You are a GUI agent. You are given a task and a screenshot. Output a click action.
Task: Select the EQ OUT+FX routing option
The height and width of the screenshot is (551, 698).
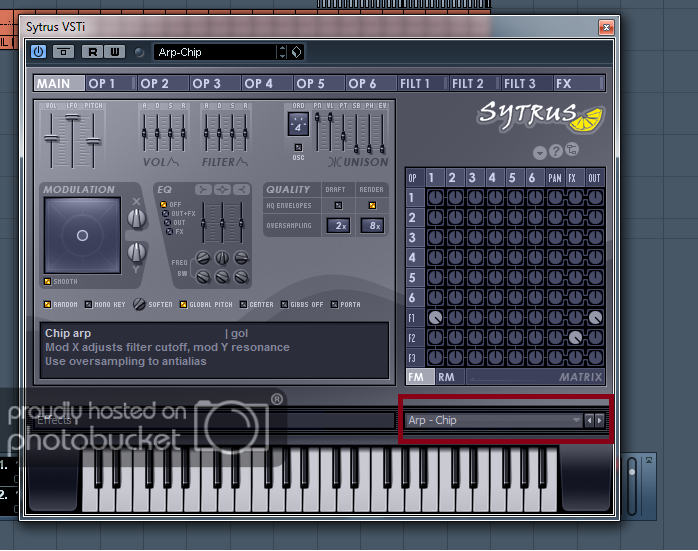[x=164, y=213]
